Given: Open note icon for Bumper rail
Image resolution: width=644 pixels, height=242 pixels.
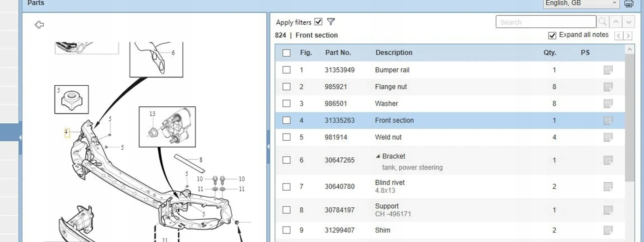Looking at the screenshot, I should pyautogui.click(x=608, y=70).
